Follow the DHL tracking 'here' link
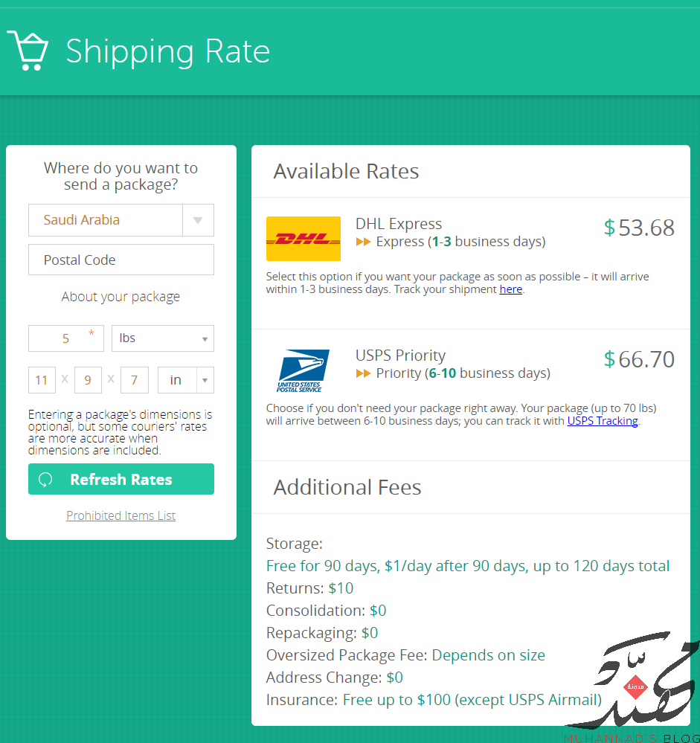The height and width of the screenshot is (743, 700). (511, 289)
